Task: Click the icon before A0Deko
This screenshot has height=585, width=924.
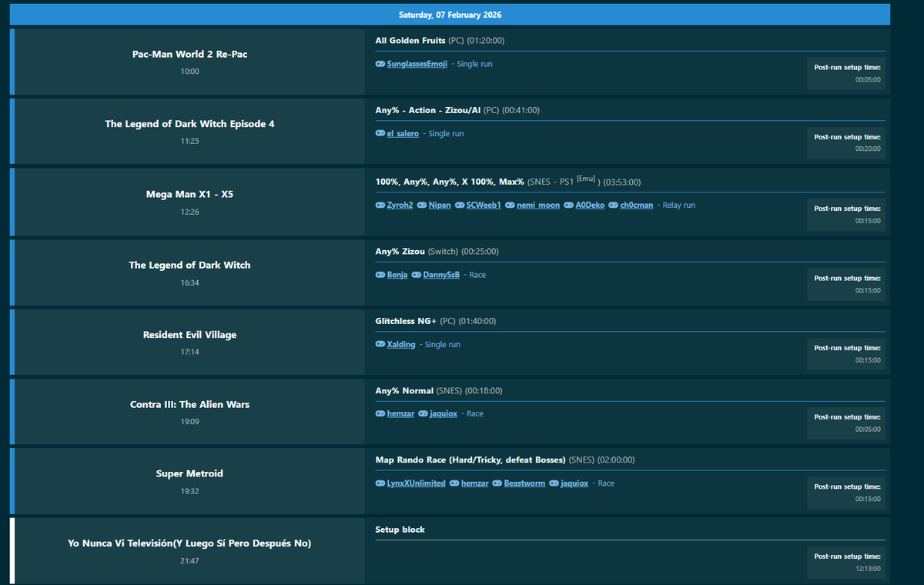Action: (568, 206)
